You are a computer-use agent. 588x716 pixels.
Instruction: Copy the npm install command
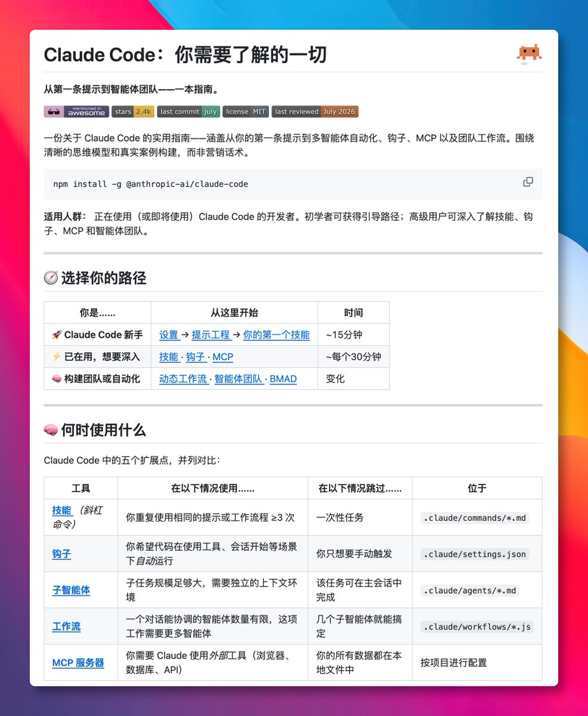[x=528, y=182]
